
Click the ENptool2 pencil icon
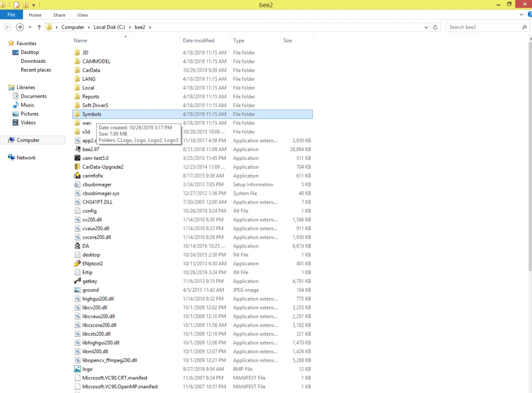[77, 264]
